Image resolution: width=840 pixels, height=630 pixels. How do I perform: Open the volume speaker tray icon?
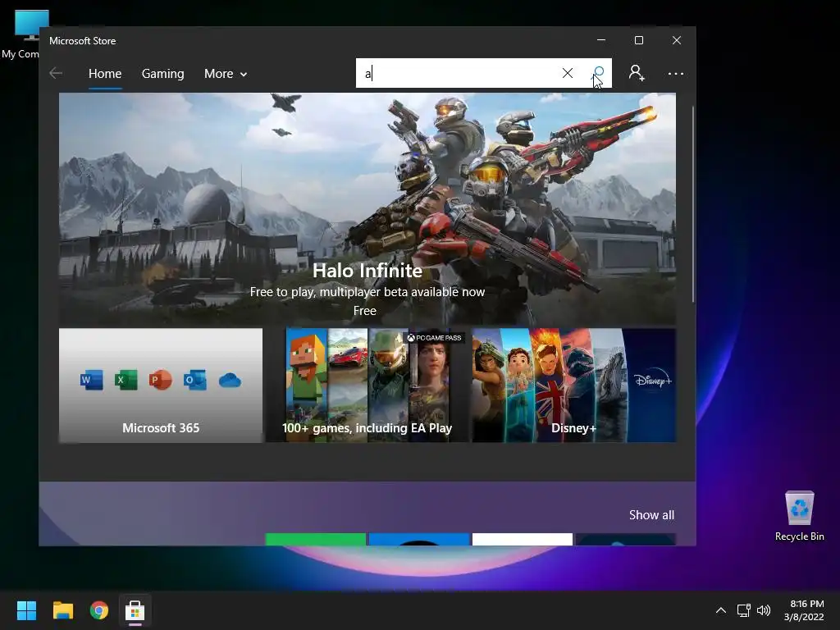tap(764, 610)
